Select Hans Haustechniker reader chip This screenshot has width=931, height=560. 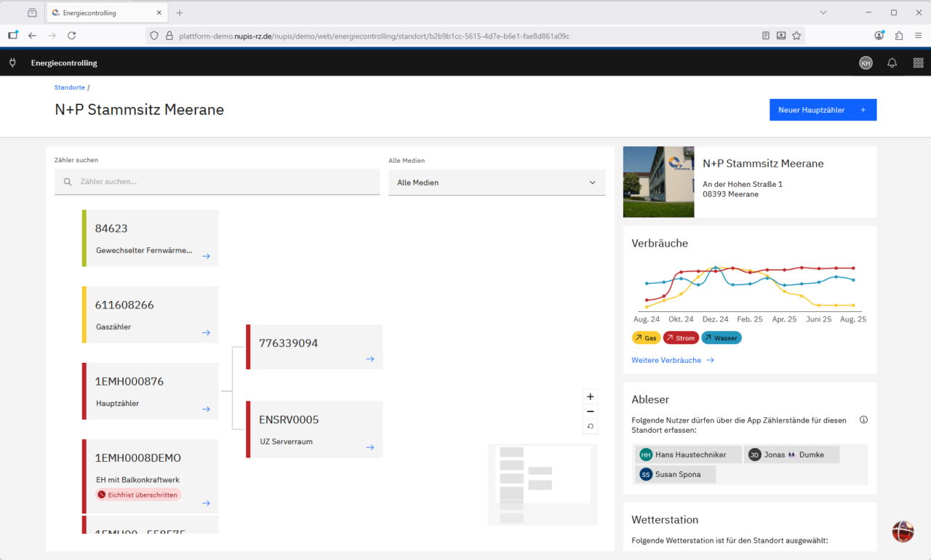[x=688, y=455]
